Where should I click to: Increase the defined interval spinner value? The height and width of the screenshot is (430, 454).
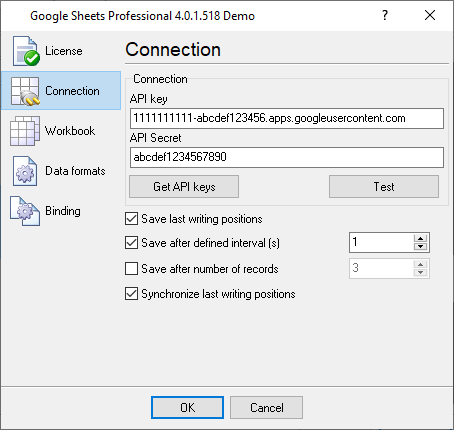point(421,239)
